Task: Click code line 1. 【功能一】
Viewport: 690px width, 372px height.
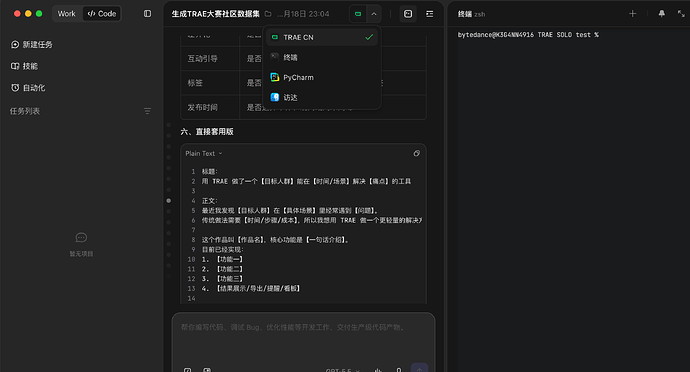Action: 222,259
